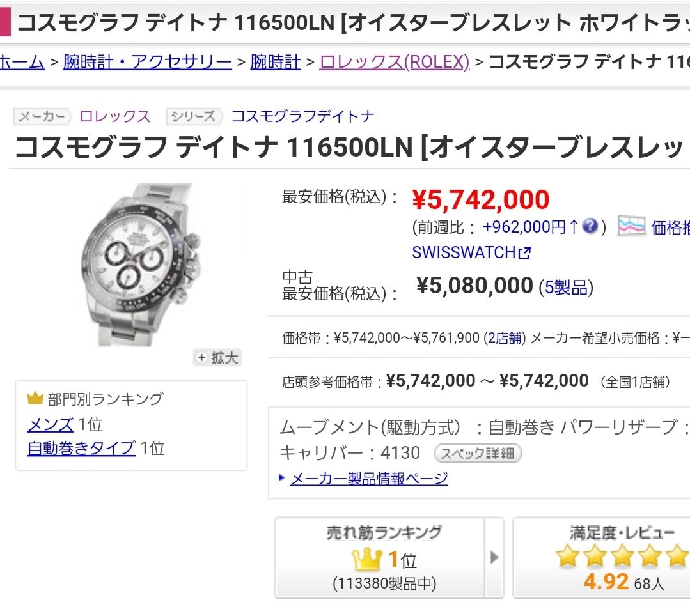Click the blue help question mark icon
Viewport: 690px width, 616px height.
pos(590,226)
